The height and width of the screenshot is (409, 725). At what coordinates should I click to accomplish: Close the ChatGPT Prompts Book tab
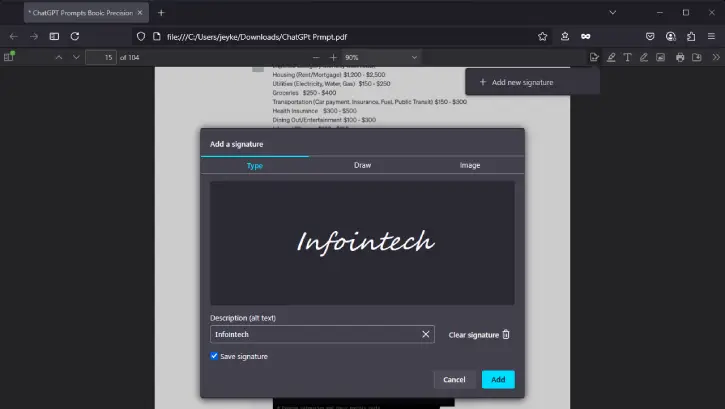[x=140, y=13]
